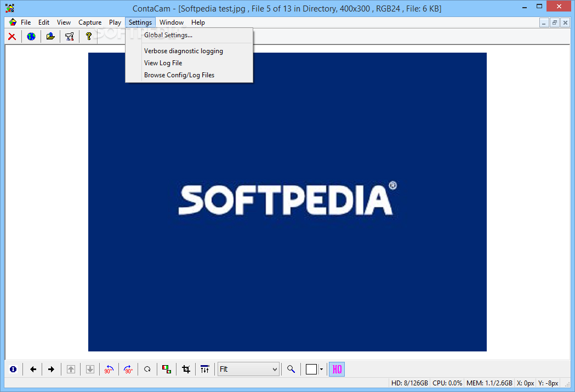
Task: Open the Edit menu
Action: click(44, 22)
